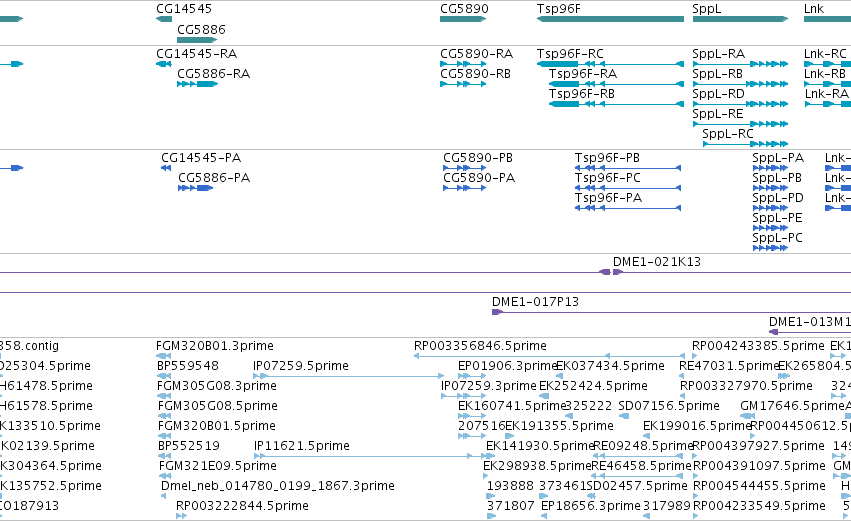851x521 pixels.
Task: Select the RP004243385.5prime EST label
Action: 758,346
